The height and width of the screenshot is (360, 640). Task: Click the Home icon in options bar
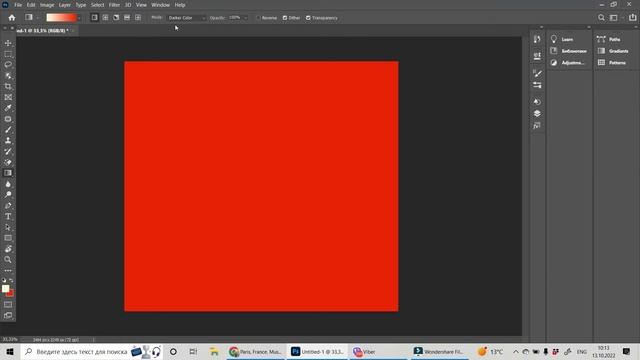[12, 18]
